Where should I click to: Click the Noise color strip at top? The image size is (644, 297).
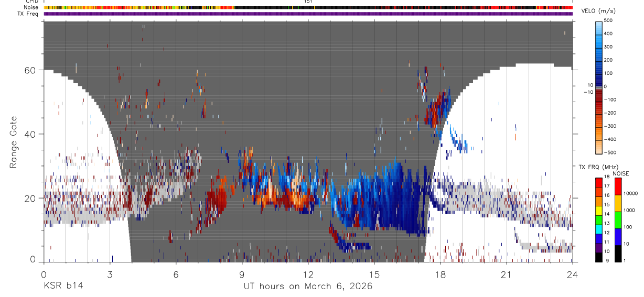click(x=308, y=7)
